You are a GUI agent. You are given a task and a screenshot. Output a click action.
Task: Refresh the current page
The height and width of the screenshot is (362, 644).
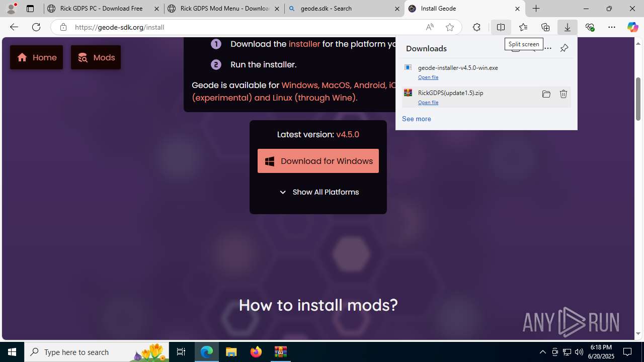[36, 27]
